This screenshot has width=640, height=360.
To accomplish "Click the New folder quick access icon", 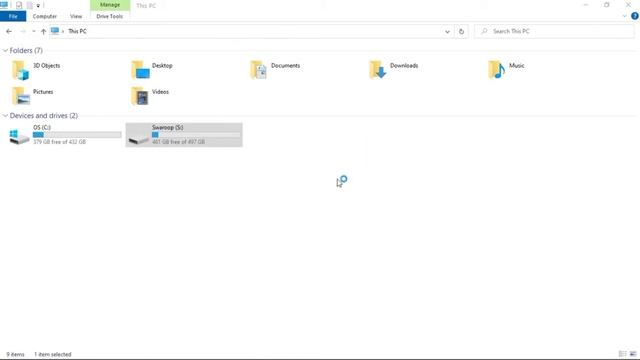I will tap(30, 5).
